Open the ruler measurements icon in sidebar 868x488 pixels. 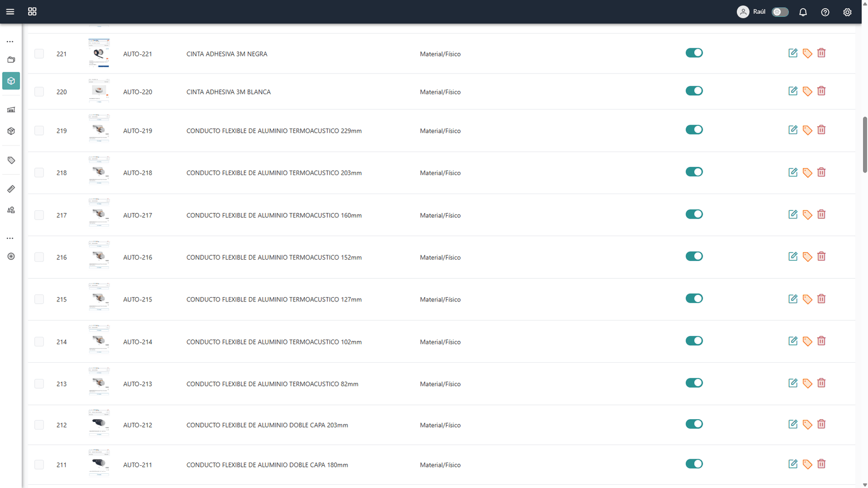11,189
